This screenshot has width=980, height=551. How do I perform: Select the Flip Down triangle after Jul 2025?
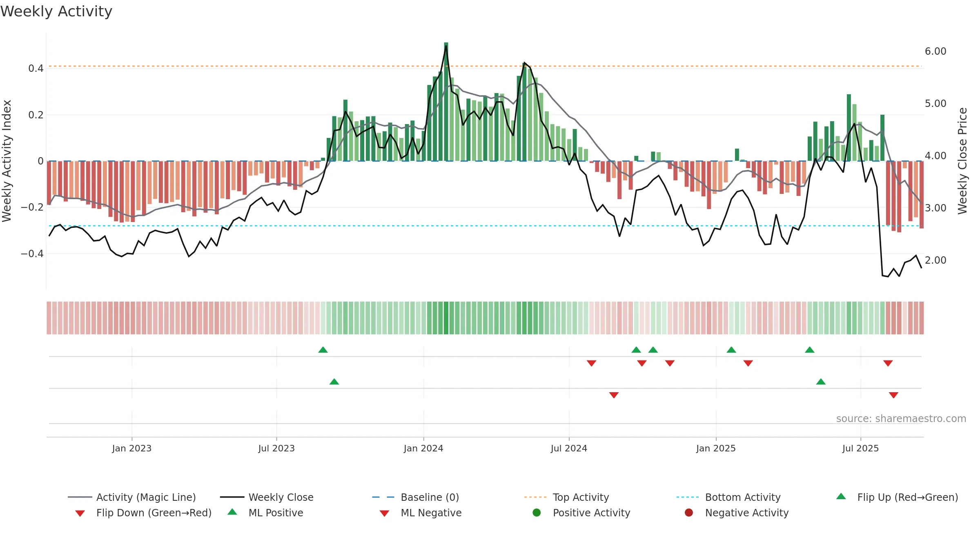point(888,363)
